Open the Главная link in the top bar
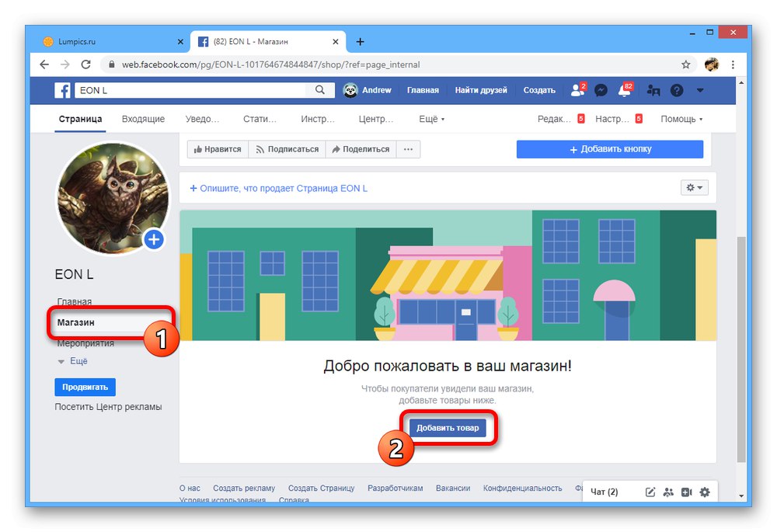The image size is (777, 532). coord(423,90)
